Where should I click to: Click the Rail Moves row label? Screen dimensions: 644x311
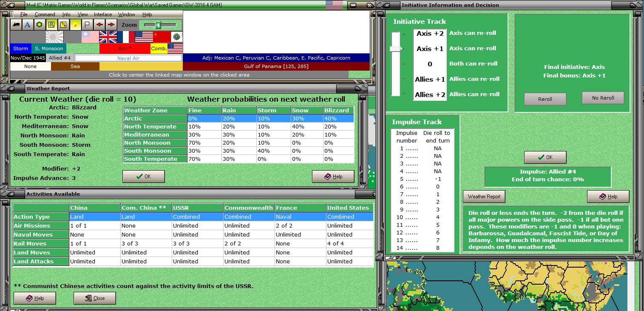pos(41,243)
